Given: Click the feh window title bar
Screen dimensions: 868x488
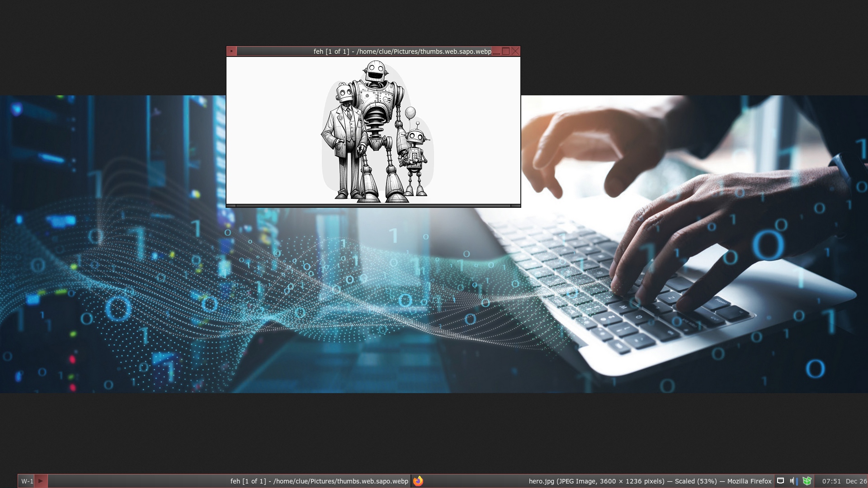Looking at the screenshot, I should pos(362,51).
